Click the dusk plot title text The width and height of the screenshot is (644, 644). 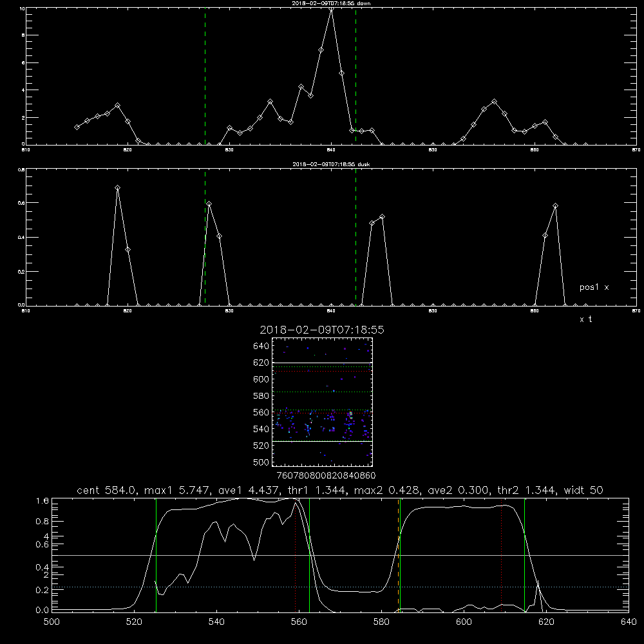pyautogui.click(x=331, y=164)
